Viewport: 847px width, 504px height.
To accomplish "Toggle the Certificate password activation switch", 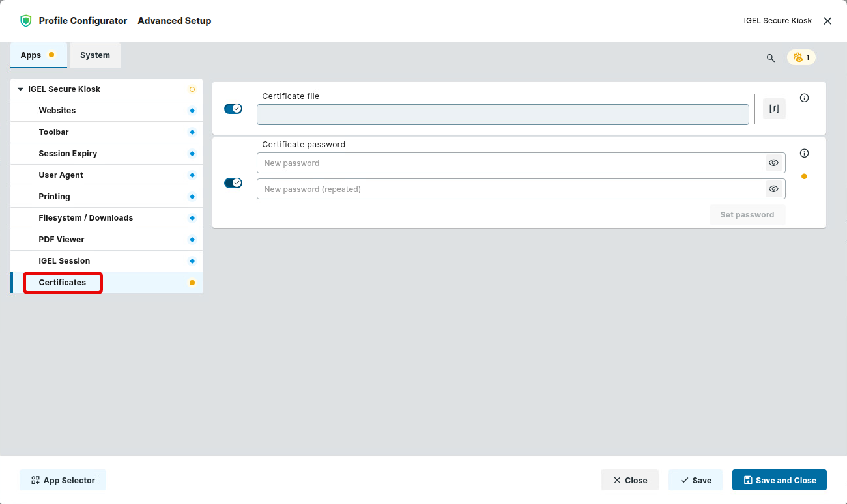I will tap(233, 183).
